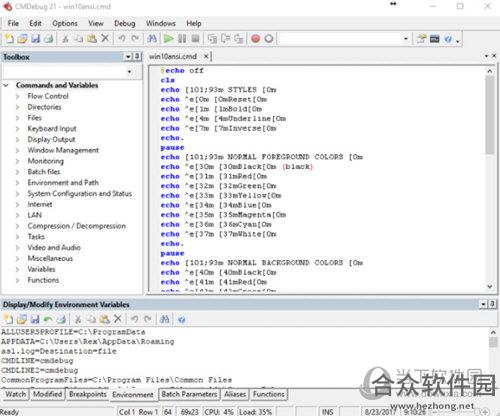Toggle breakpoint with the red circle icon
This screenshot has height=416, width=500.
tap(255, 39)
